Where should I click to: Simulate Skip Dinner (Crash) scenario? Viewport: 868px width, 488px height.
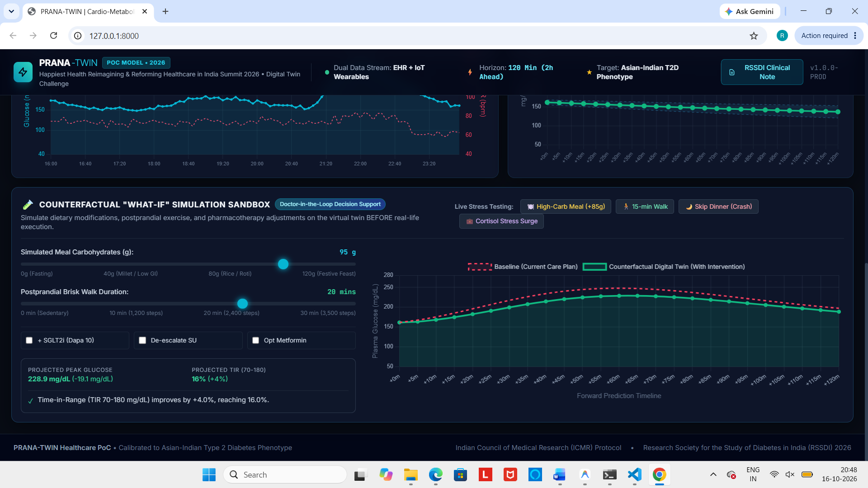[718, 206]
